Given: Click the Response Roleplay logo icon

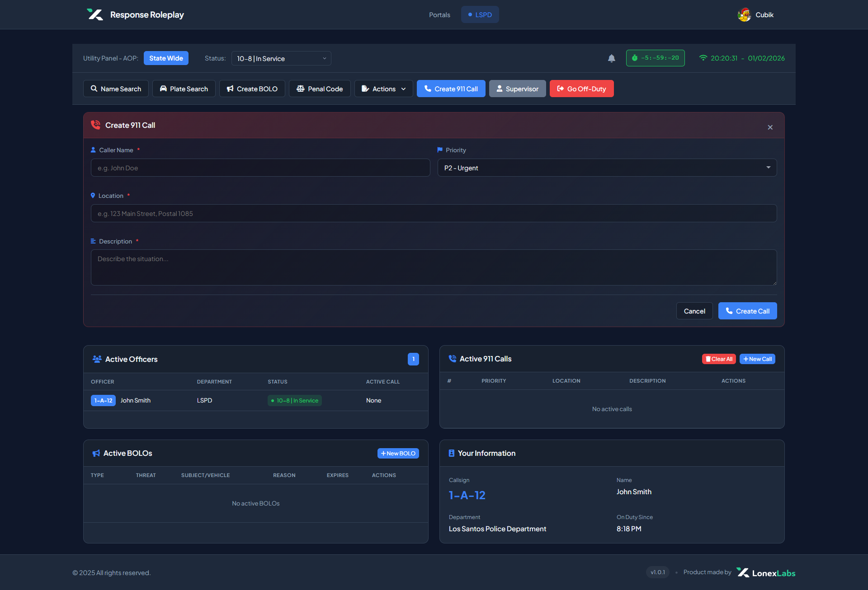Looking at the screenshot, I should [95, 14].
